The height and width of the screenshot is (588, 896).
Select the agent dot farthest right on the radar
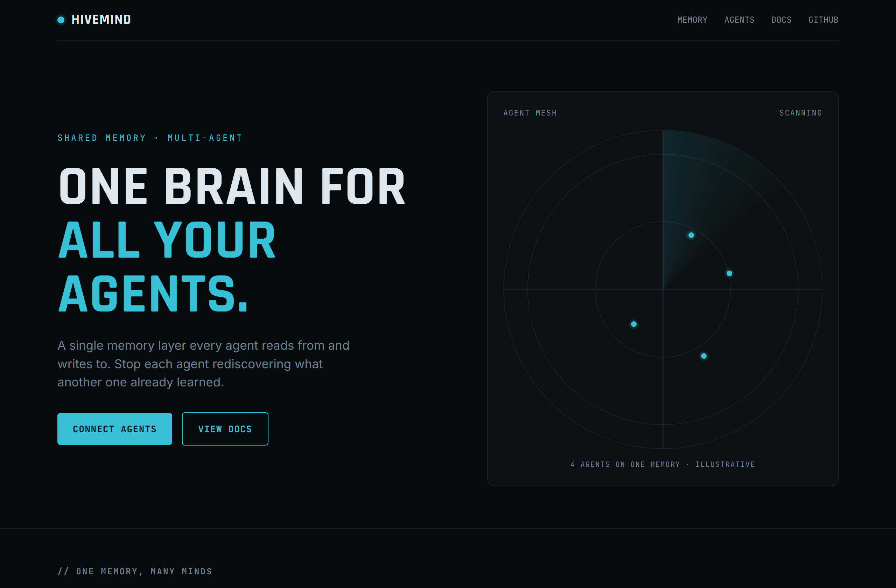729,273
